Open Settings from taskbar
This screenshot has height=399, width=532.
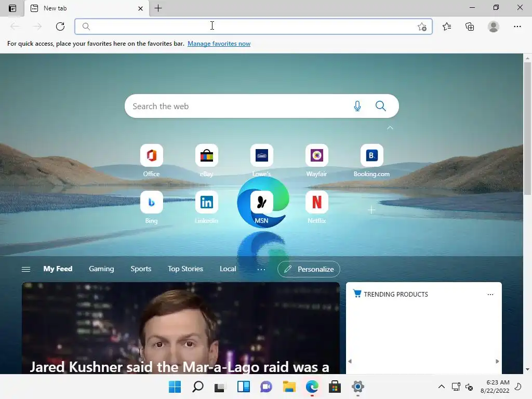tap(357, 387)
